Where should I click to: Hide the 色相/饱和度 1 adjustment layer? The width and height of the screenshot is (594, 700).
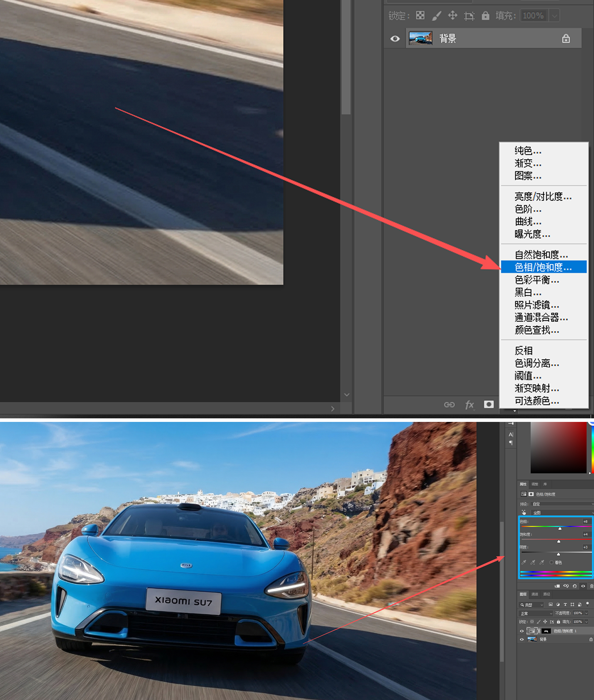[522, 631]
